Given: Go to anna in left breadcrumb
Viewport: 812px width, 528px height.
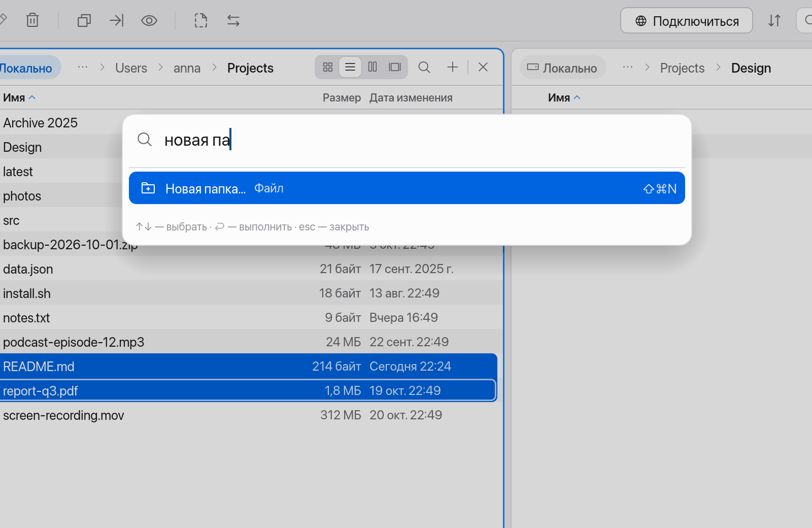Looking at the screenshot, I should [x=187, y=68].
